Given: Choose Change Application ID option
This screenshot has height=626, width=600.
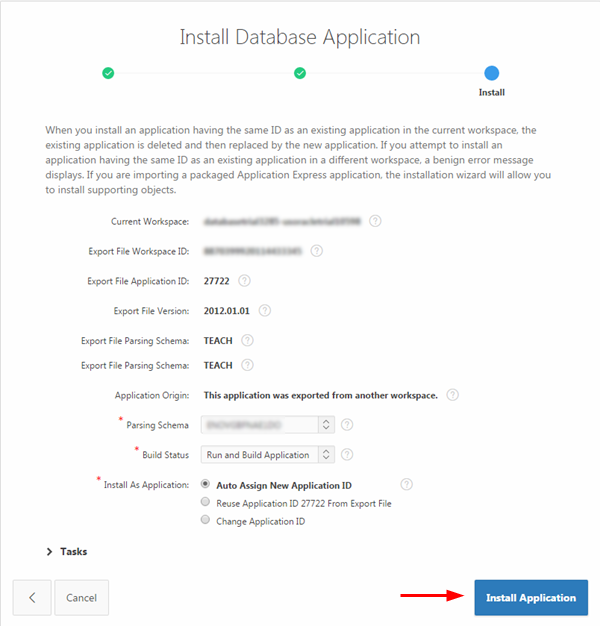Looking at the screenshot, I should [205, 520].
